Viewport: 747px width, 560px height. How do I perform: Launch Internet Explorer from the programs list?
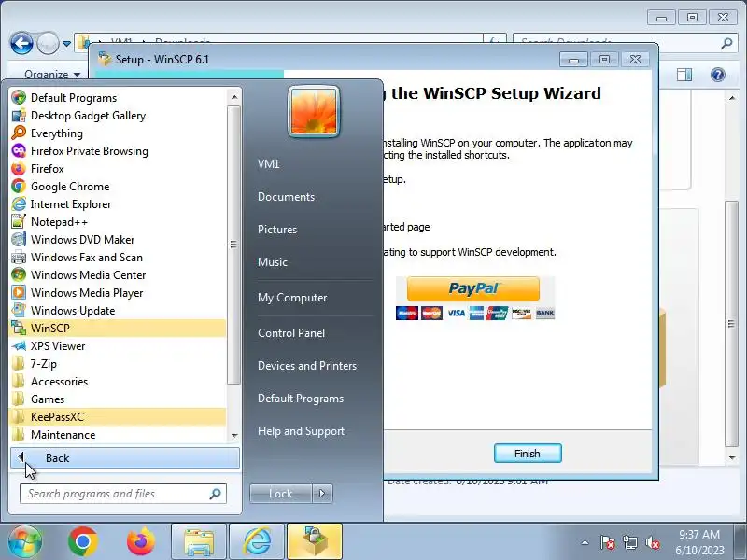[118, 203]
